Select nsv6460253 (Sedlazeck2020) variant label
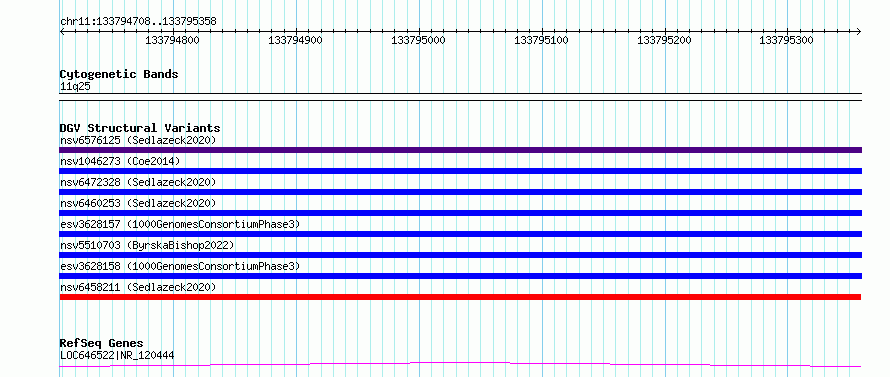The image size is (890, 377). coord(138,203)
